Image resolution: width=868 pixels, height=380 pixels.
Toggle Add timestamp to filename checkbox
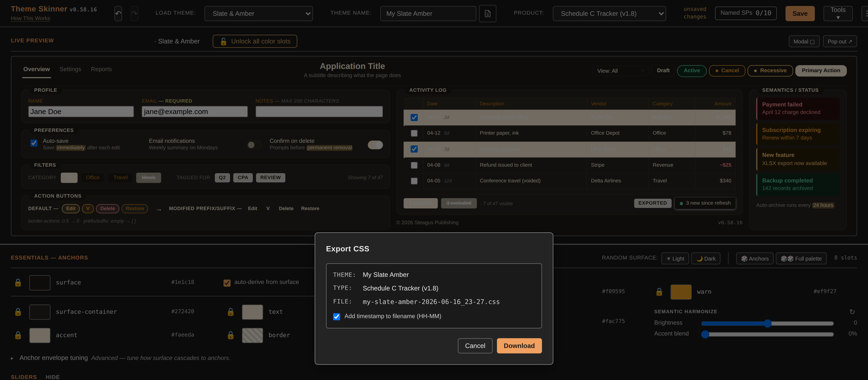coord(337,316)
